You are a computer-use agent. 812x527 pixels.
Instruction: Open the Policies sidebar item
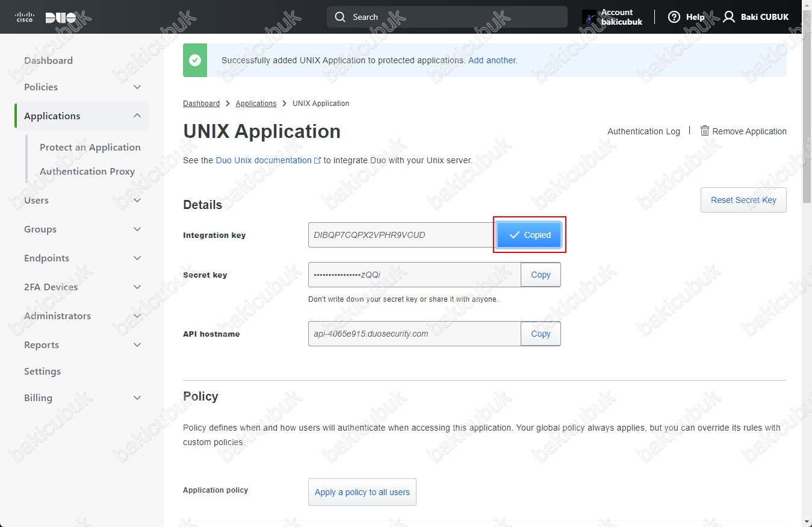(41, 87)
